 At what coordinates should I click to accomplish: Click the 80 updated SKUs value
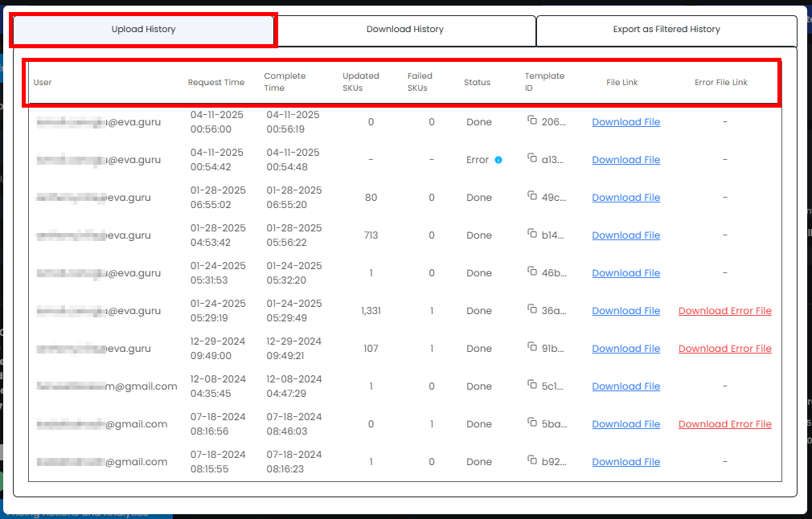tap(371, 198)
